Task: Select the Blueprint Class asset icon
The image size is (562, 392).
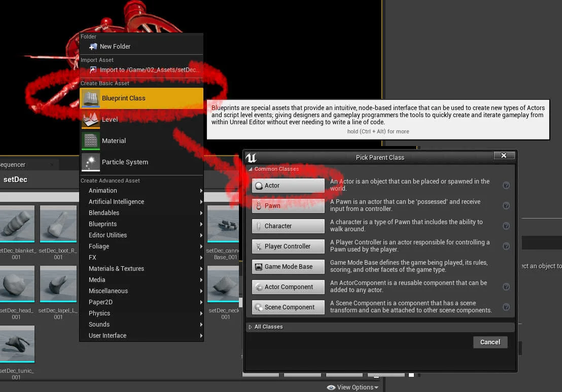Action: tap(90, 98)
